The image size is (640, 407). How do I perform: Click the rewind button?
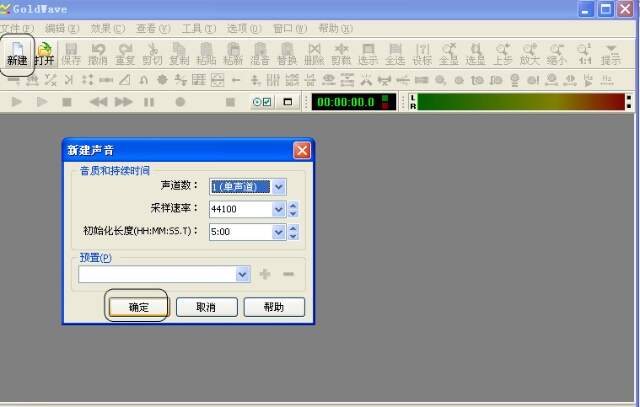(x=98, y=102)
